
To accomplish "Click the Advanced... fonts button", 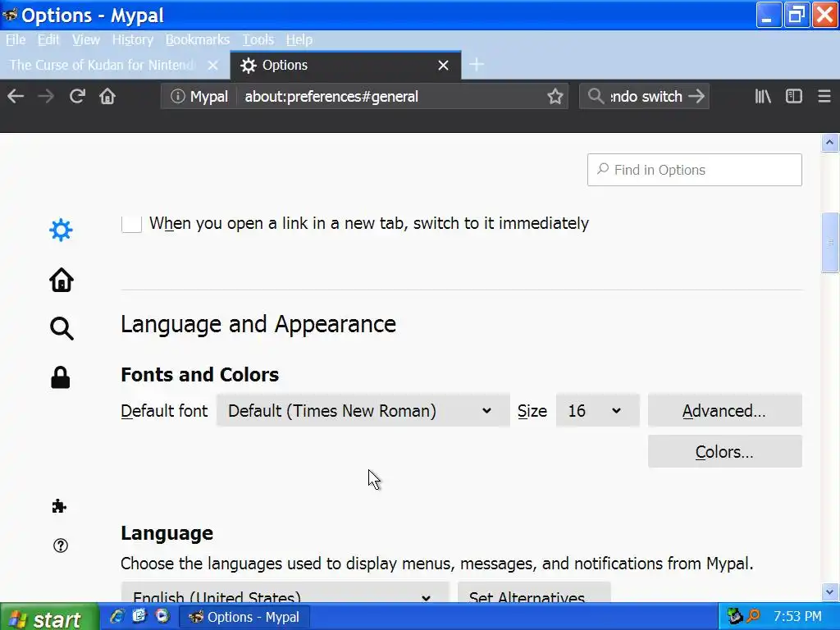I will pos(724,411).
